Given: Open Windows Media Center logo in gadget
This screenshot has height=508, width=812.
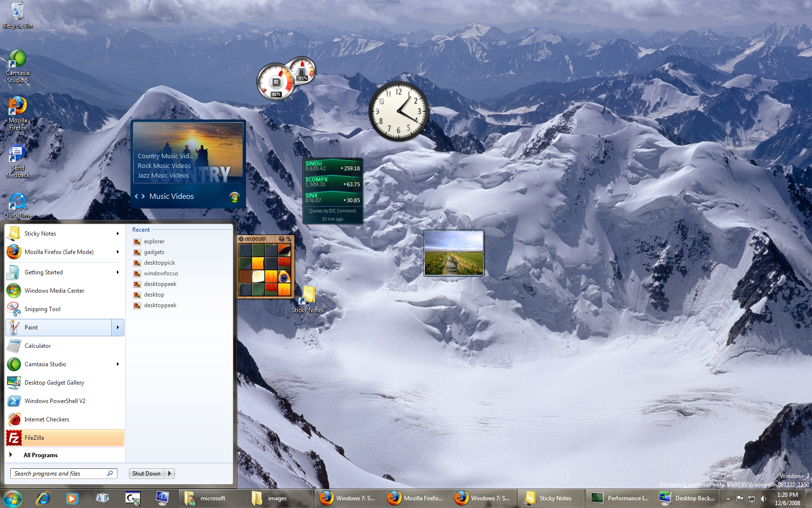Looking at the screenshot, I should pyautogui.click(x=234, y=197).
